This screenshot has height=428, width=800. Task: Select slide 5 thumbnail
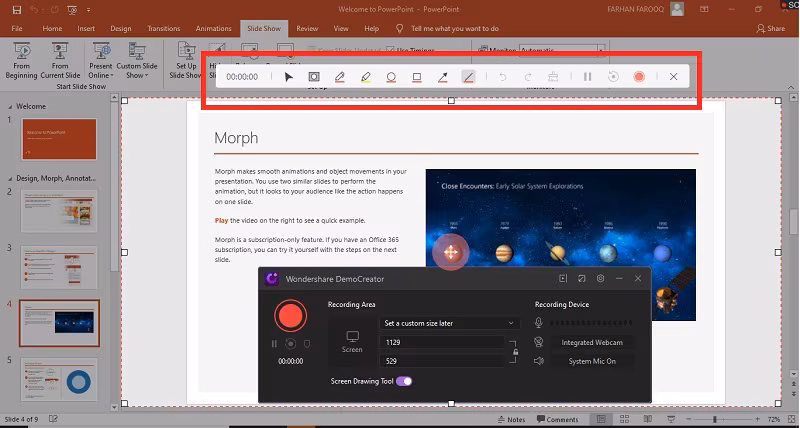click(x=59, y=380)
